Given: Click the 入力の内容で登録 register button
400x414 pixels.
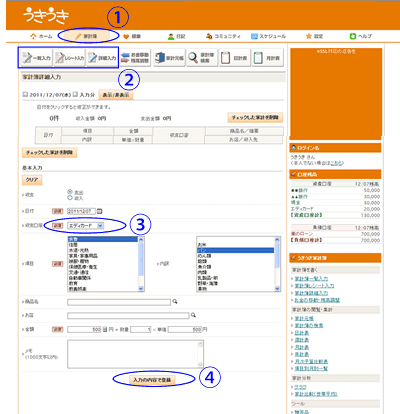Looking at the screenshot, I should [x=152, y=380].
